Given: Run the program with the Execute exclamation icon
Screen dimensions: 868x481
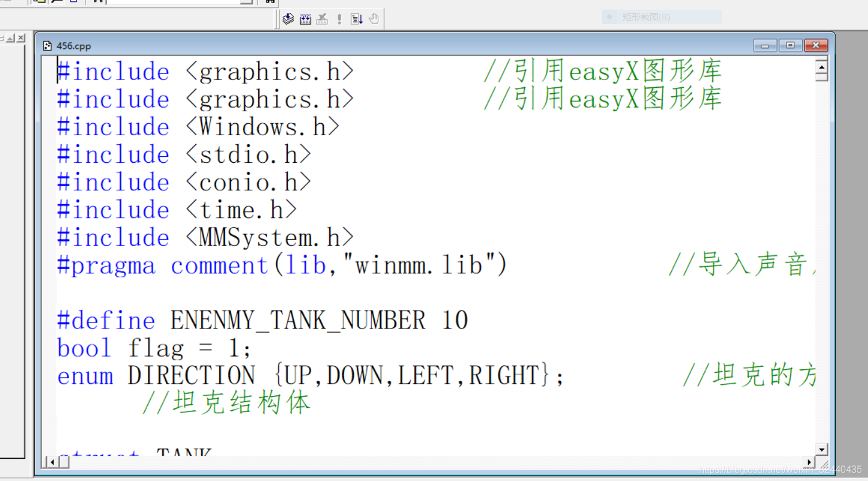Looking at the screenshot, I should 339,19.
